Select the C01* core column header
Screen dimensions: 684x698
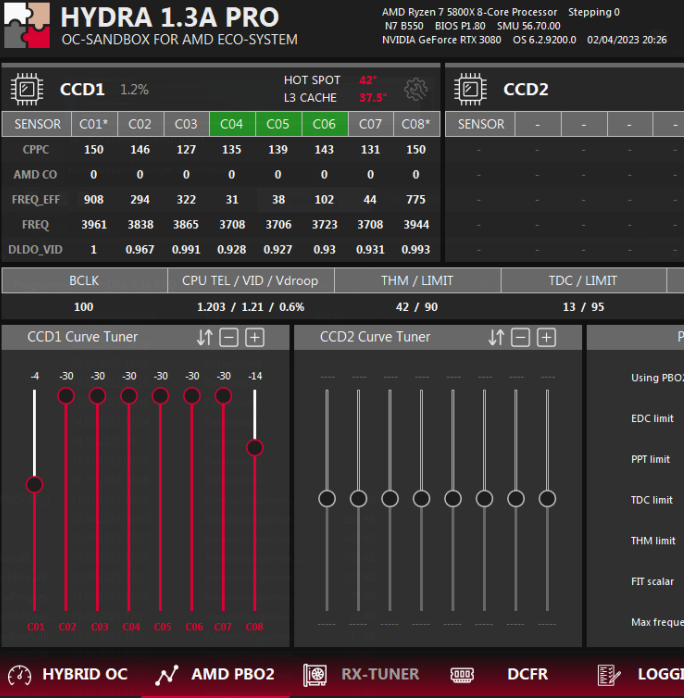(x=94, y=124)
